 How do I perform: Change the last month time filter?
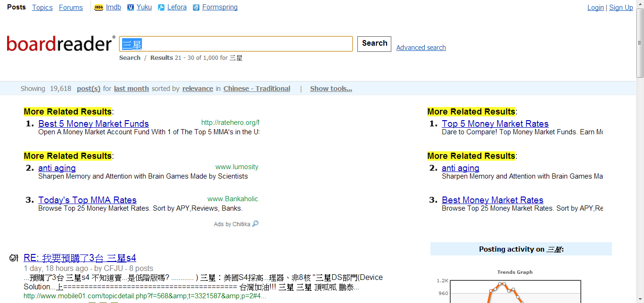(131, 88)
